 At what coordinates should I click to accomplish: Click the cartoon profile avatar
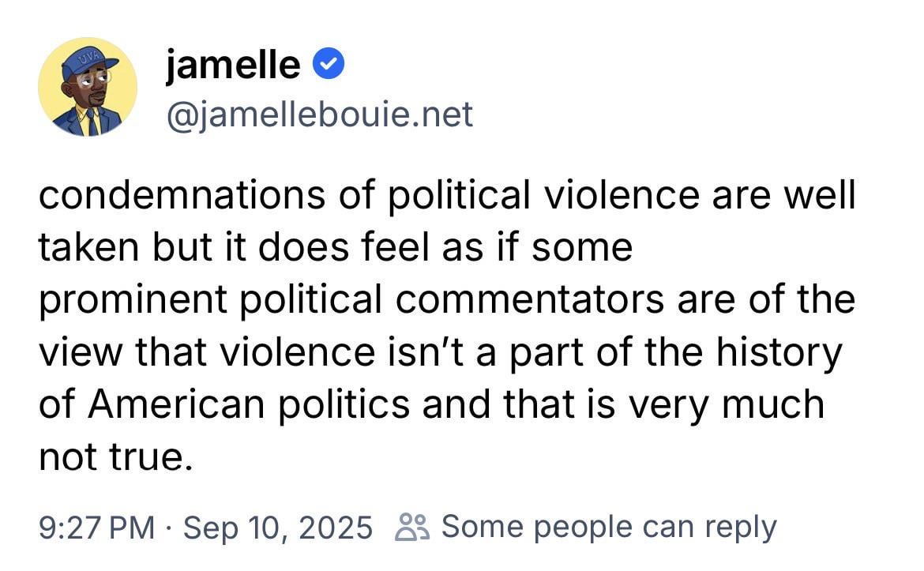(x=88, y=87)
